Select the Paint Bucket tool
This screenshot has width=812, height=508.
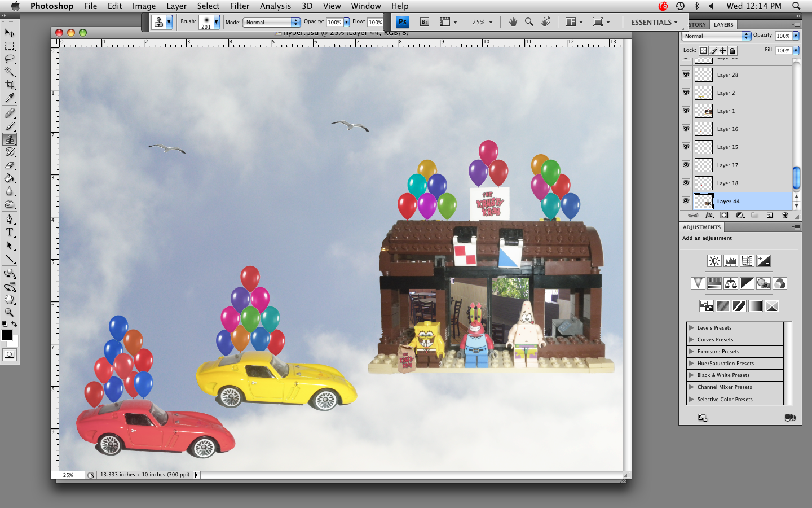click(10, 178)
